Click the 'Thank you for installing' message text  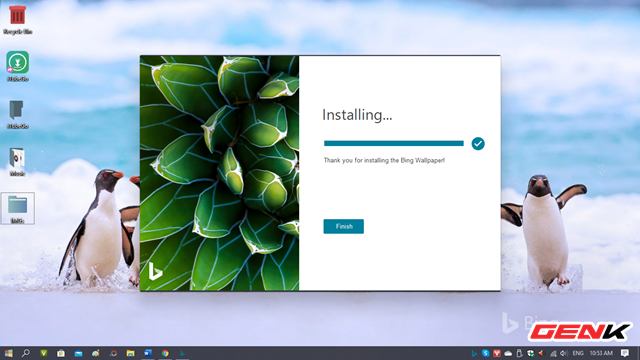click(x=384, y=160)
